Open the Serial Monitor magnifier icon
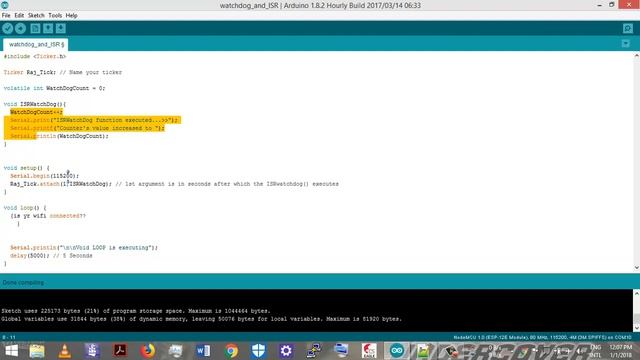Image resolution: width=640 pixels, height=360 pixels. 628,28
